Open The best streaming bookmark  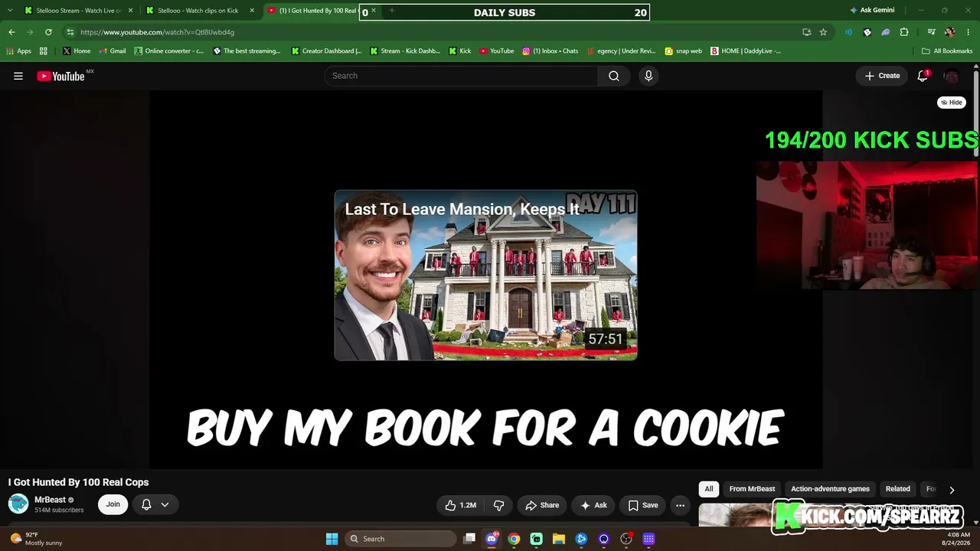pyautogui.click(x=247, y=51)
